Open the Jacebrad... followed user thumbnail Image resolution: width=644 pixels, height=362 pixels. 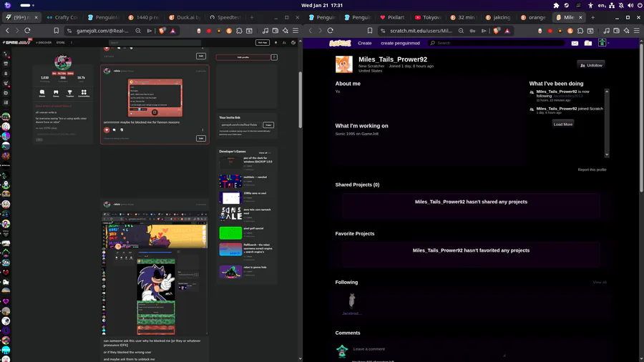352,301
